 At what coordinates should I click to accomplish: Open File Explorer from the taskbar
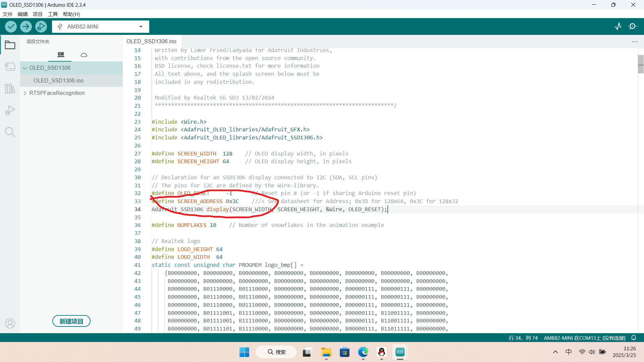[x=326, y=352]
